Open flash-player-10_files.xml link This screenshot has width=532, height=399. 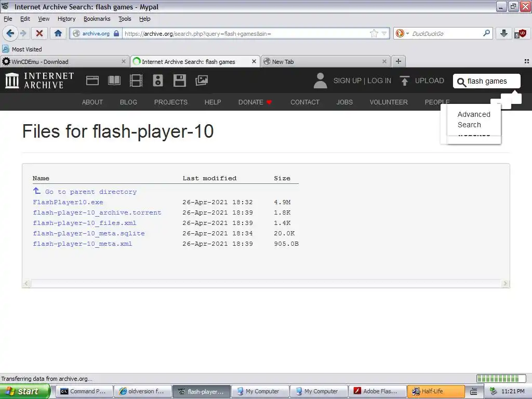pos(85,223)
